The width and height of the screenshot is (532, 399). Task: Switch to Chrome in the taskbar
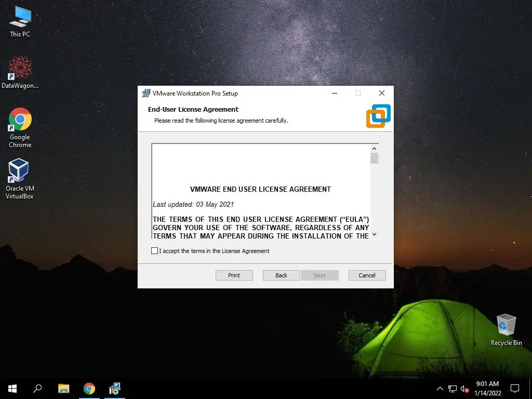click(89, 389)
